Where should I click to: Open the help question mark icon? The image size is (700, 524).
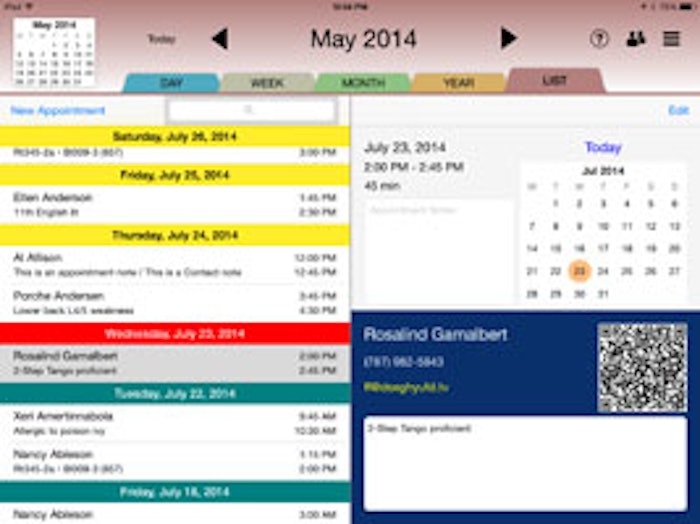point(599,39)
